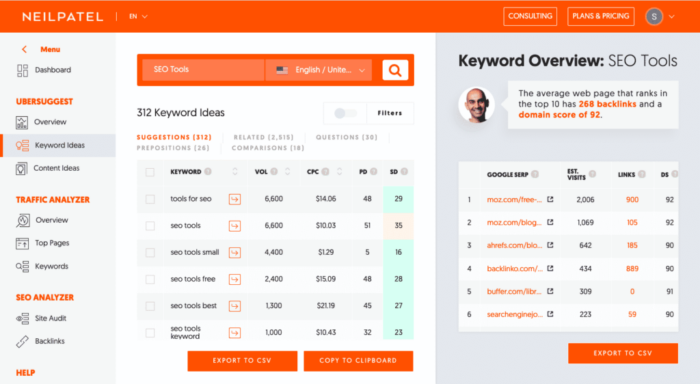Click the NEILPATEL logo
The height and width of the screenshot is (384, 700).
pyautogui.click(x=62, y=17)
